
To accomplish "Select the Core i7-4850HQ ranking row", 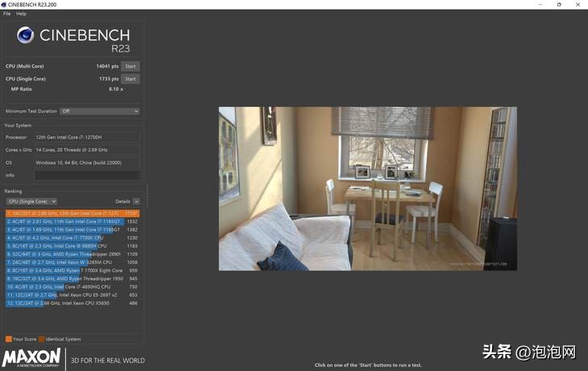I will (x=72, y=286).
